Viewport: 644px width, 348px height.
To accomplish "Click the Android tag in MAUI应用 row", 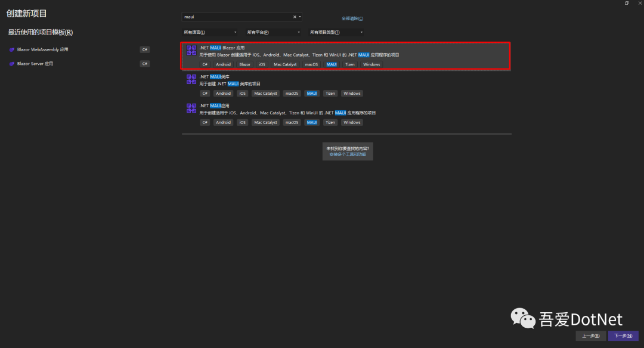I will tap(224, 122).
